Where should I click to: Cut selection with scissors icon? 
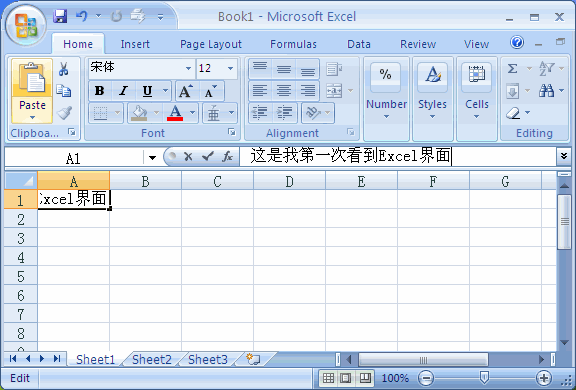(x=64, y=69)
